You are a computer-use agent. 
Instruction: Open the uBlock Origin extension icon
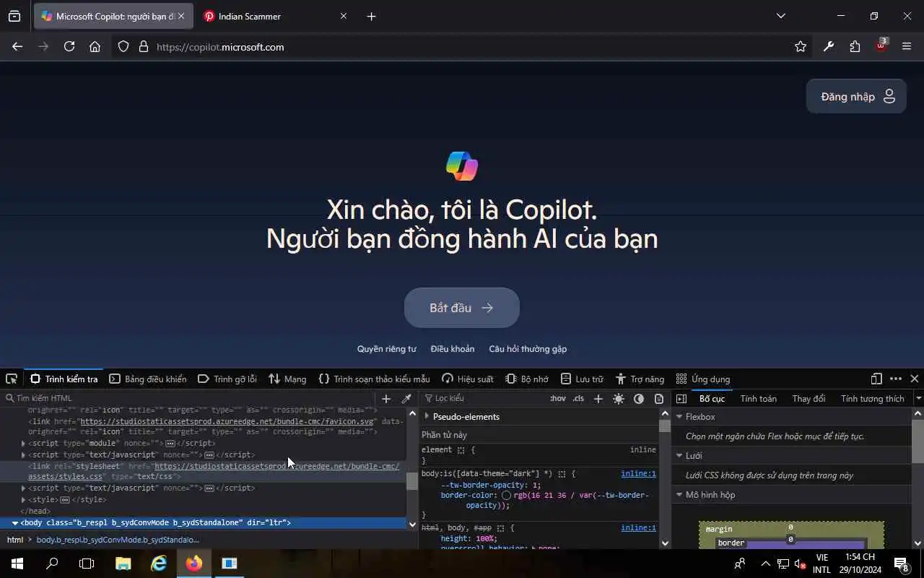point(881,46)
